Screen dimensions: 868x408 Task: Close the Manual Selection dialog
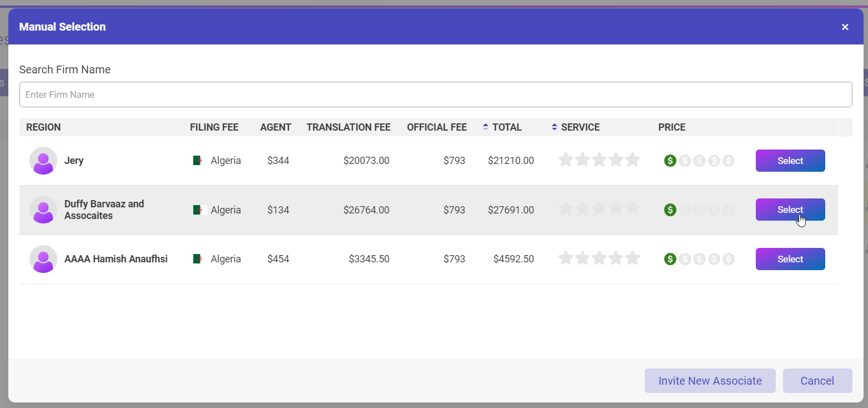845,27
